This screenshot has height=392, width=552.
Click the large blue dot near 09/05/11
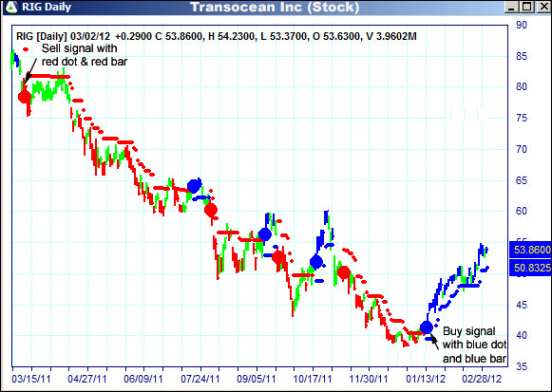pyautogui.click(x=265, y=234)
